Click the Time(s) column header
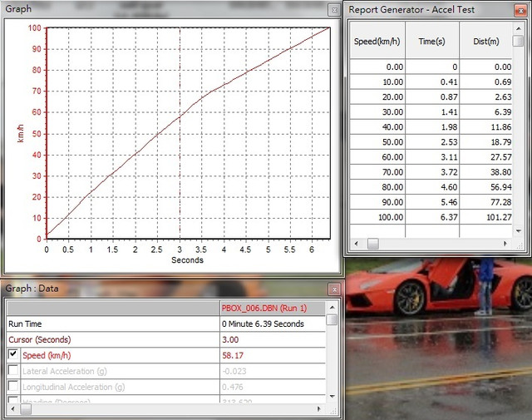This screenshot has width=532, height=420. (432, 41)
